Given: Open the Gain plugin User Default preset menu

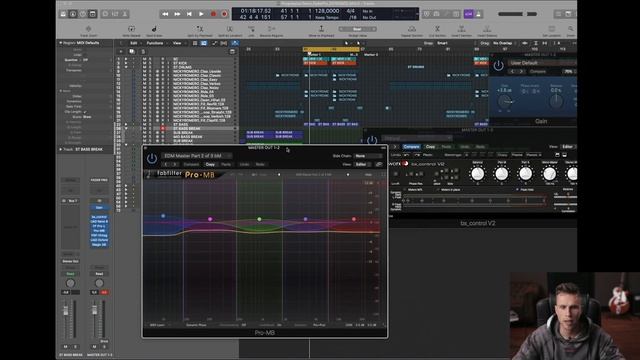Looking at the screenshot, I should click(542, 63).
